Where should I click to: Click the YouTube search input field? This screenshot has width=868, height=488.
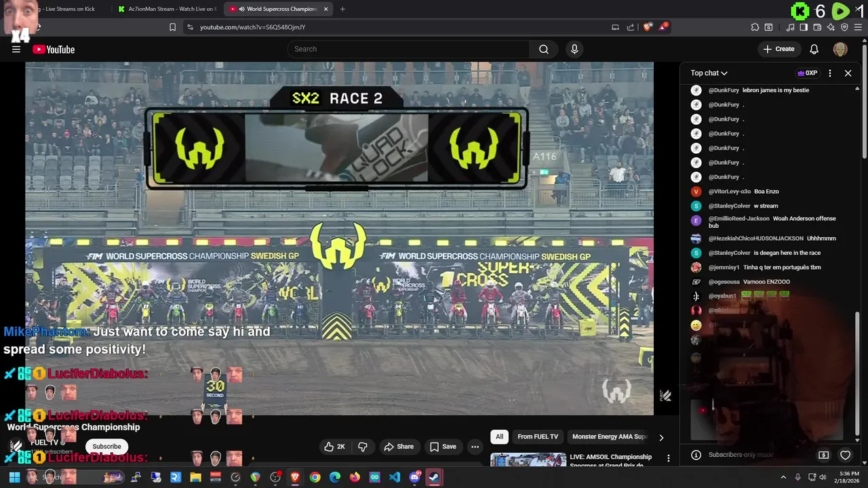pyautogui.click(x=408, y=49)
